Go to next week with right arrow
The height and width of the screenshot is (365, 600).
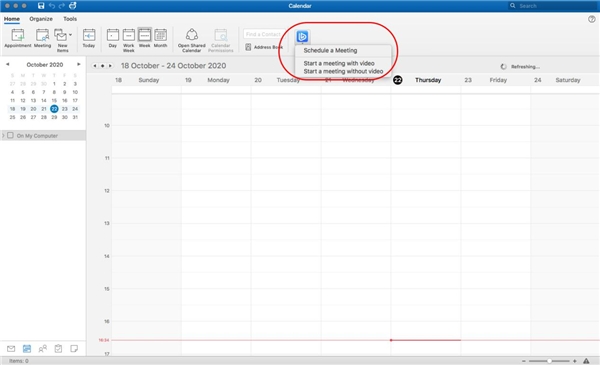click(x=110, y=66)
